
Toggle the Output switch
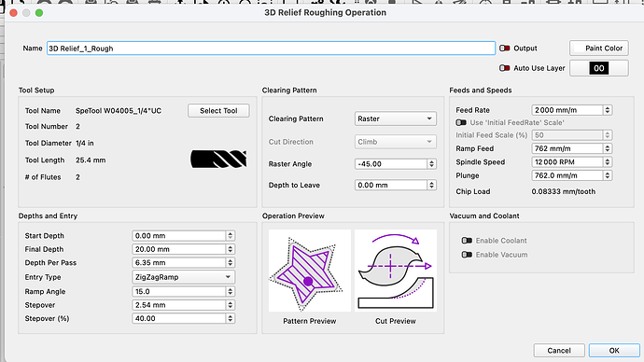(504, 48)
